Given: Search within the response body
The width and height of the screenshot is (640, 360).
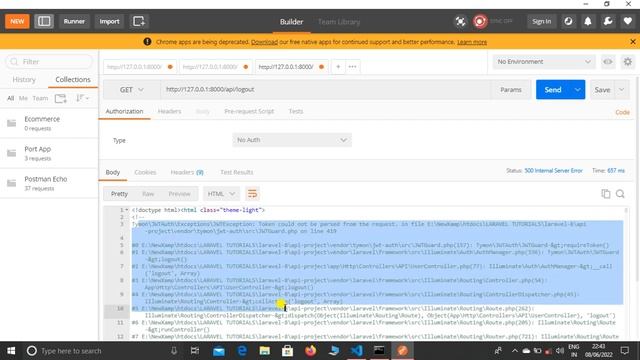Looking at the screenshot, I should [x=620, y=194].
